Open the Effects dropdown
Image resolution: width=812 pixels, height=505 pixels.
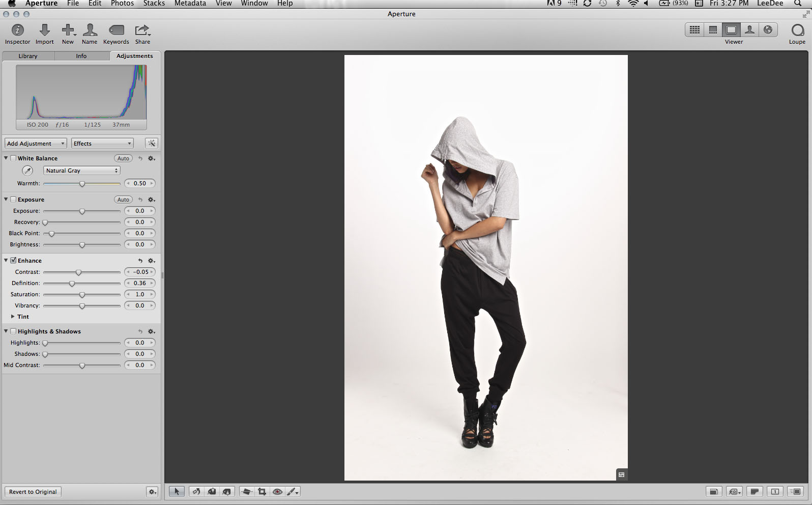click(102, 144)
